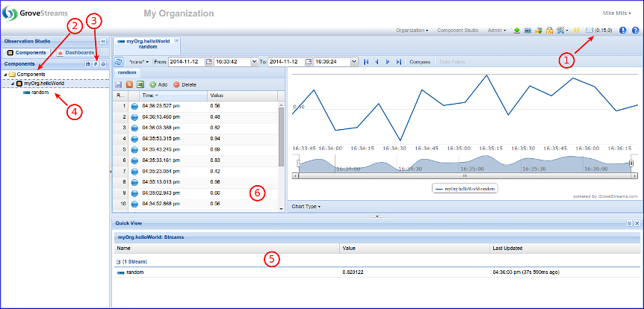Click the From date input field

point(185,61)
